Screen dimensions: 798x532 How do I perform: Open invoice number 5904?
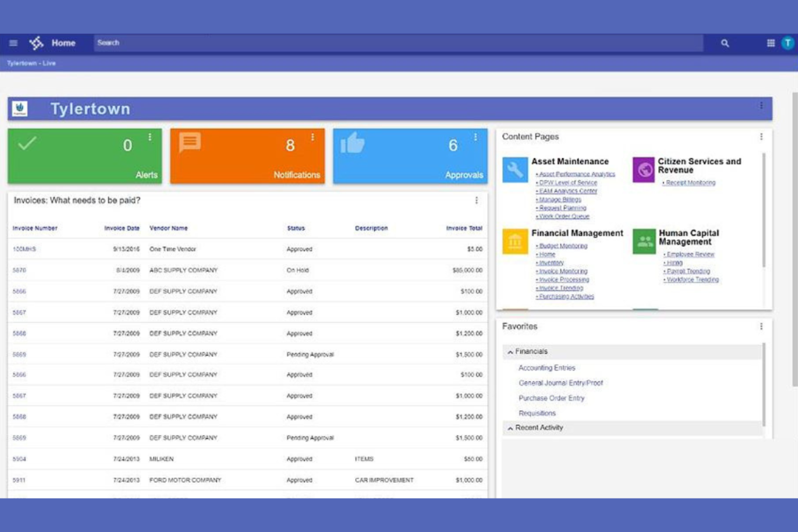(x=19, y=459)
